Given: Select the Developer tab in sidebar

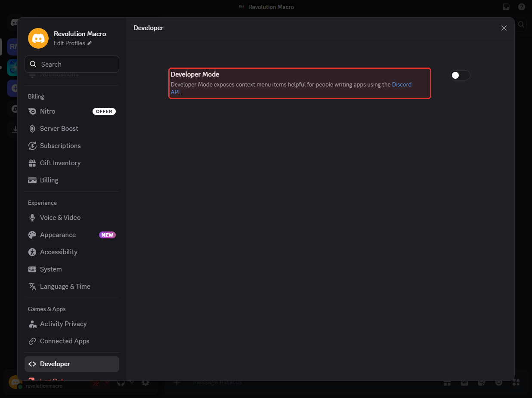Looking at the screenshot, I should pos(72,364).
